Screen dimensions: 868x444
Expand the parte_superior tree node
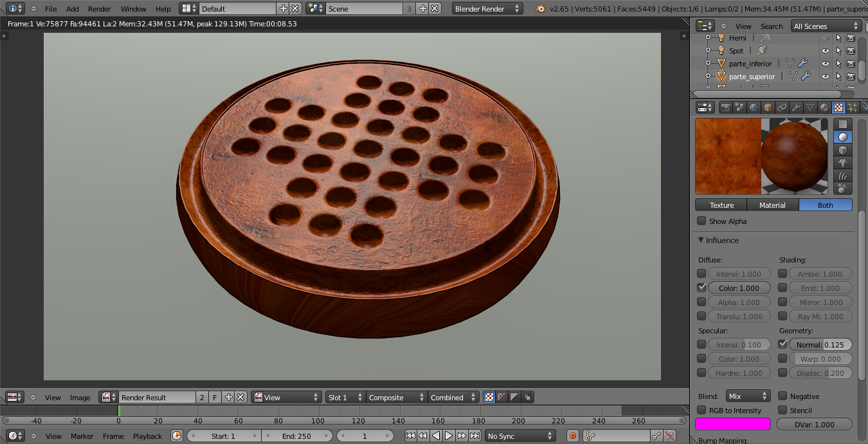coord(708,77)
